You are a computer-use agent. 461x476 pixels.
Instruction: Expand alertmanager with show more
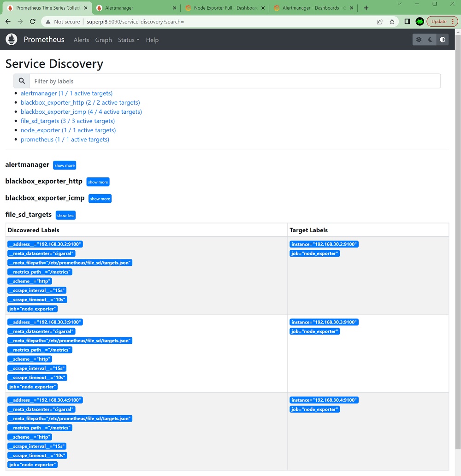coord(64,165)
